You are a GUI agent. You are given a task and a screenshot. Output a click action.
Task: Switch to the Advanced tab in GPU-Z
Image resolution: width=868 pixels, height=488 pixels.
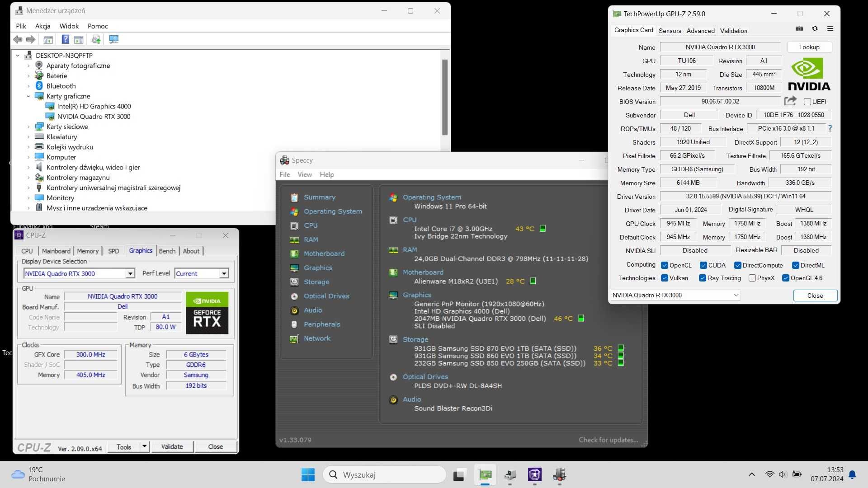(x=700, y=31)
